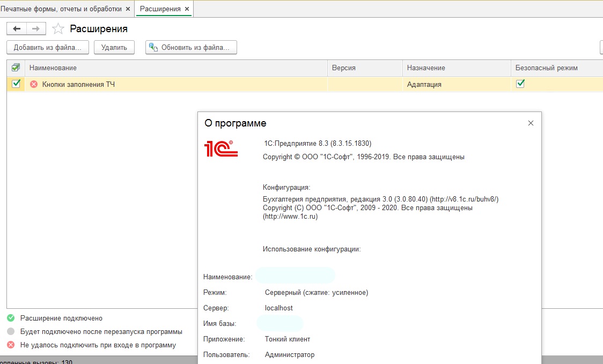
Task: Close the Расширения tab
Action: click(187, 9)
